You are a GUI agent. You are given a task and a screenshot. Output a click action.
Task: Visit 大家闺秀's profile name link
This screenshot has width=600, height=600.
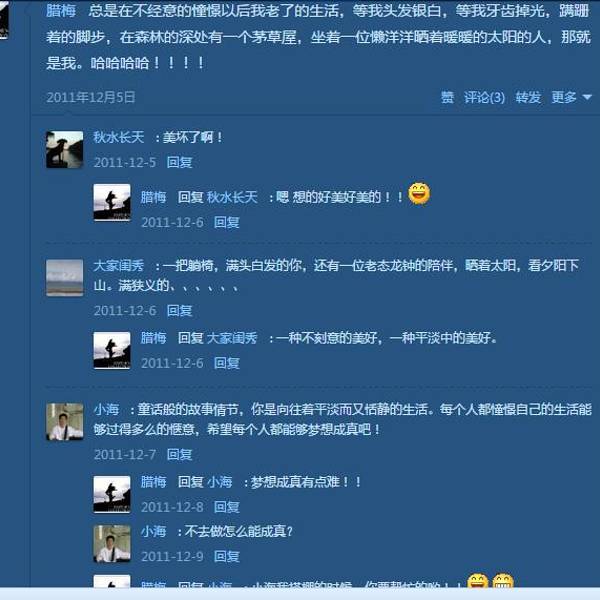click(119, 265)
